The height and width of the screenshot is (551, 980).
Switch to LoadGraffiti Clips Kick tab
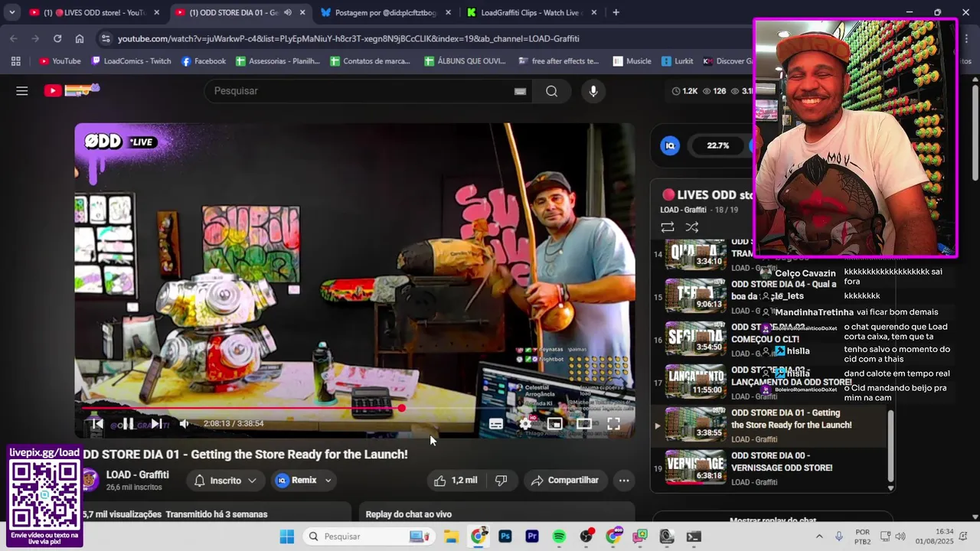tap(531, 12)
